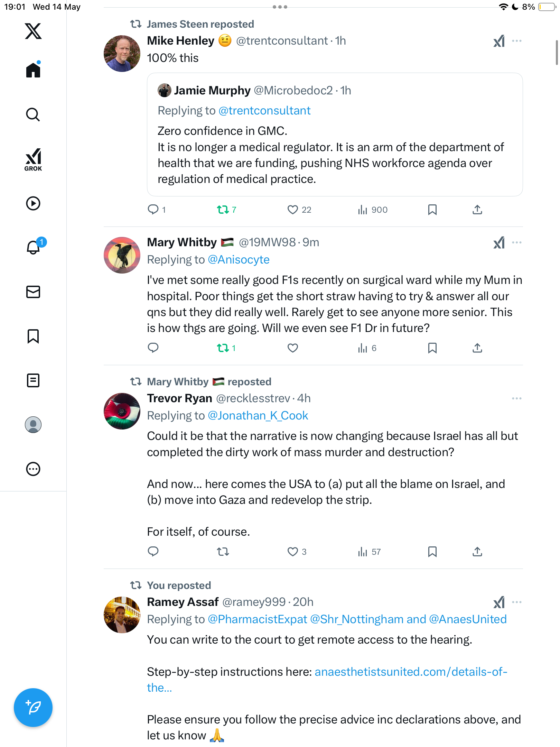Open the search magnifier in sidebar
The height and width of the screenshot is (747, 560).
click(33, 115)
